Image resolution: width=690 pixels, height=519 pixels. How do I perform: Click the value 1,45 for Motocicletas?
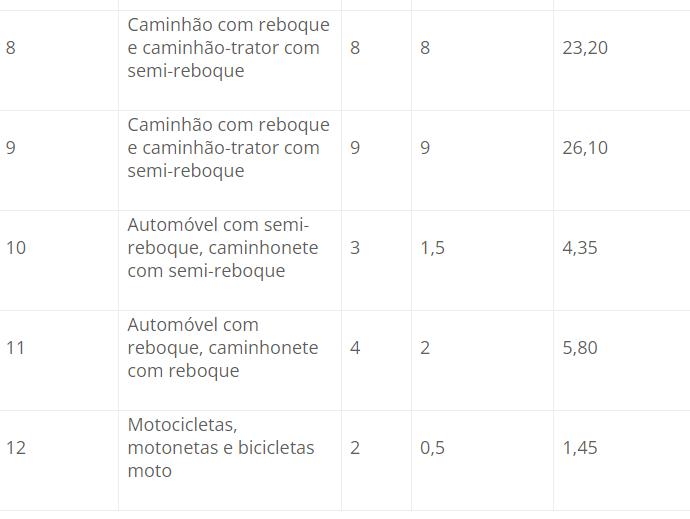click(580, 448)
